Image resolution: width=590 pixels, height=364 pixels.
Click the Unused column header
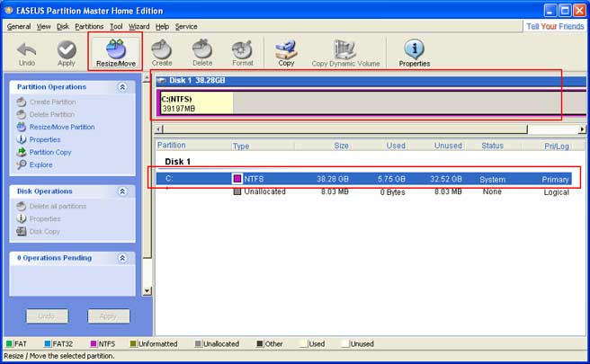pyautogui.click(x=448, y=146)
